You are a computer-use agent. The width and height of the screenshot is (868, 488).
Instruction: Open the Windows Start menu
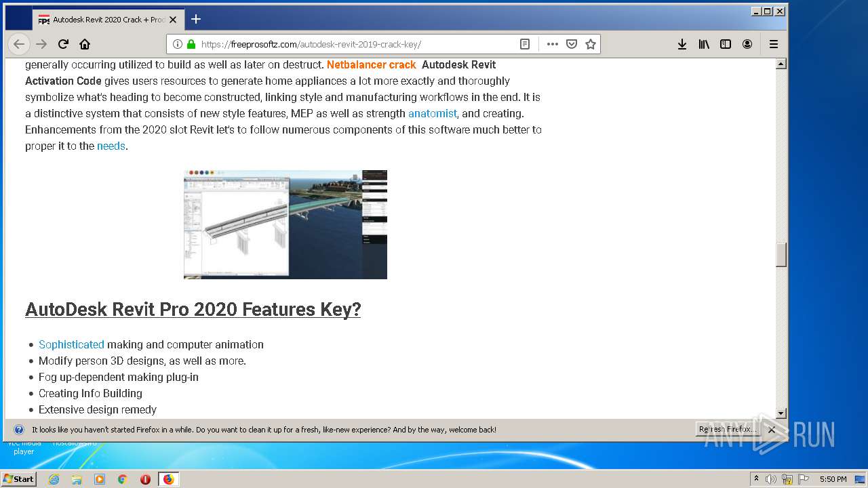click(x=19, y=479)
